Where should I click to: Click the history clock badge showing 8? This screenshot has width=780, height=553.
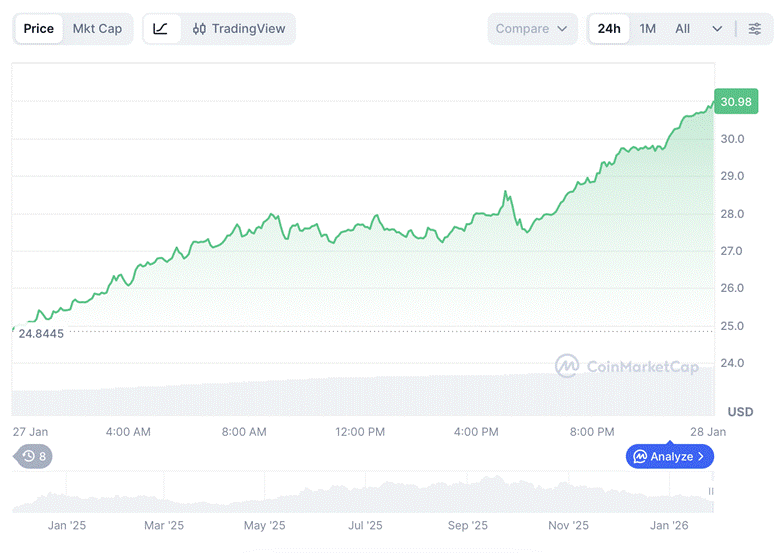tap(33, 456)
